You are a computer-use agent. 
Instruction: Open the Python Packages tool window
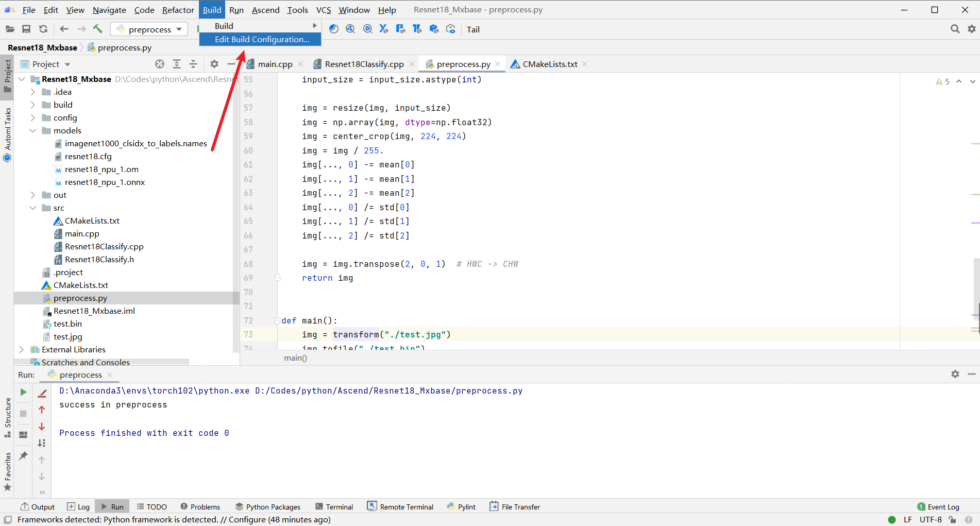[x=268, y=507]
